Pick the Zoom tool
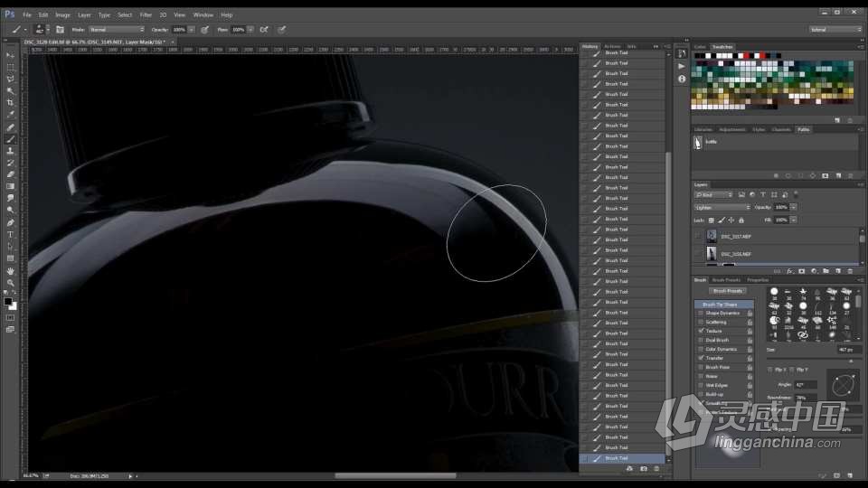This screenshot has height=488, width=868. pyautogui.click(x=11, y=282)
